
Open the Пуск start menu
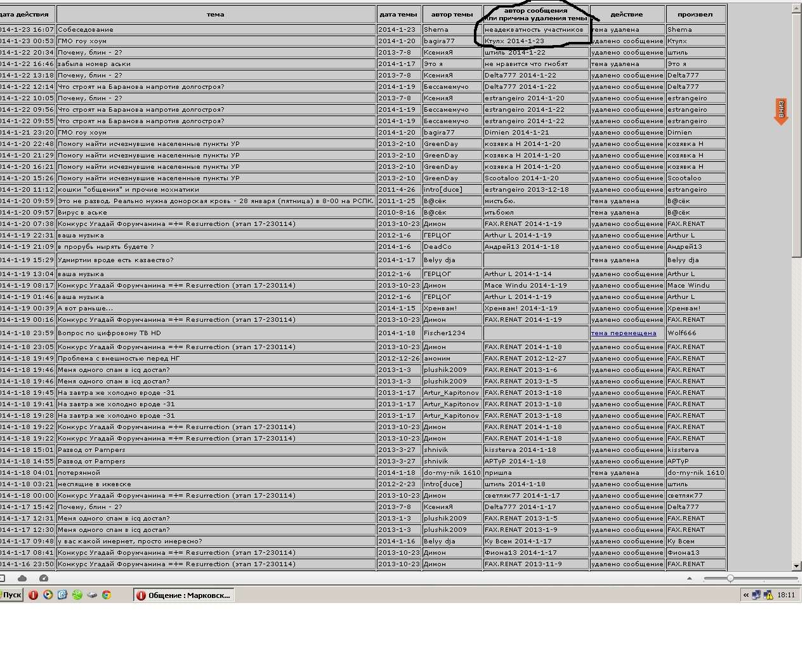point(11,595)
